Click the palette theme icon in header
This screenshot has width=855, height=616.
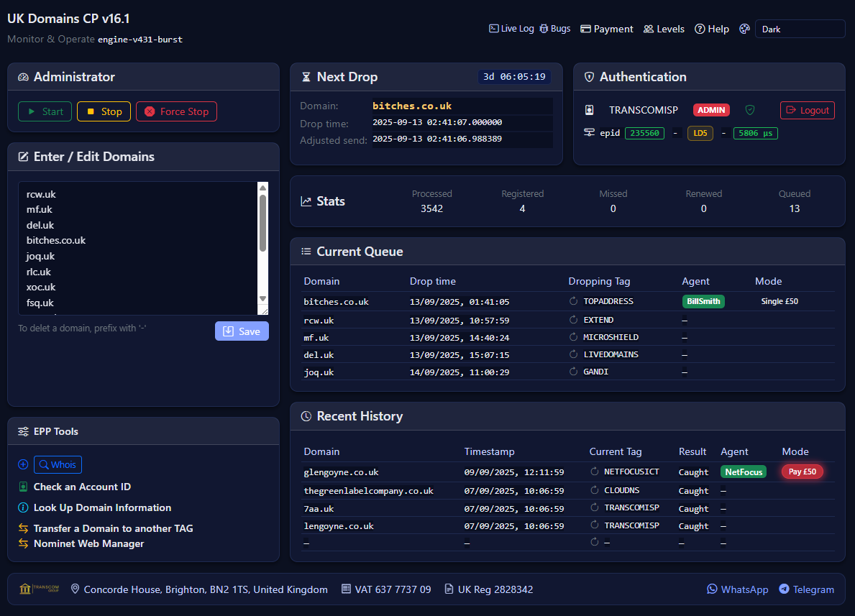[x=744, y=29]
